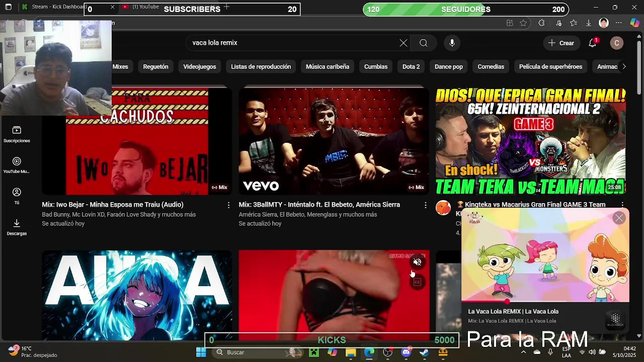The width and height of the screenshot is (644, 362).
Task: Open YouTube notifications bell
Action: [x=593, y=43]
